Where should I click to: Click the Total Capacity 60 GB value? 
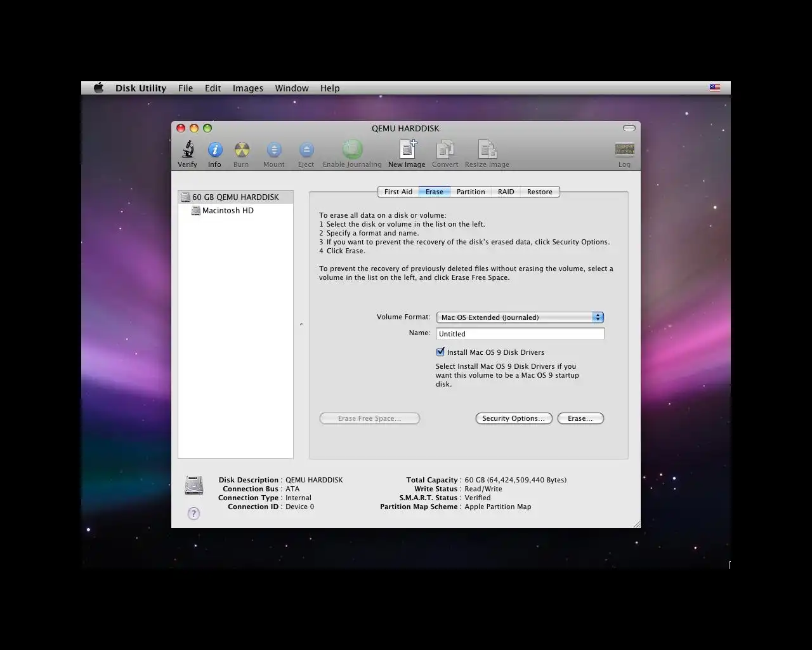(x=516, y=480)
